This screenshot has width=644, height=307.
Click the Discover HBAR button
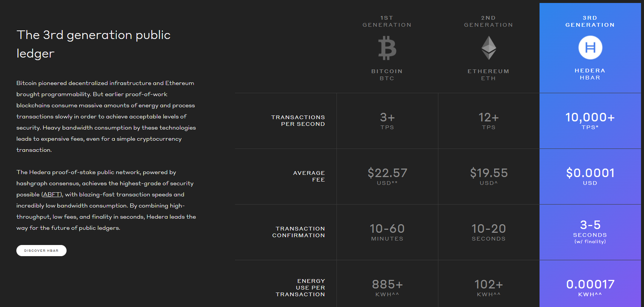tap(41, 251)
